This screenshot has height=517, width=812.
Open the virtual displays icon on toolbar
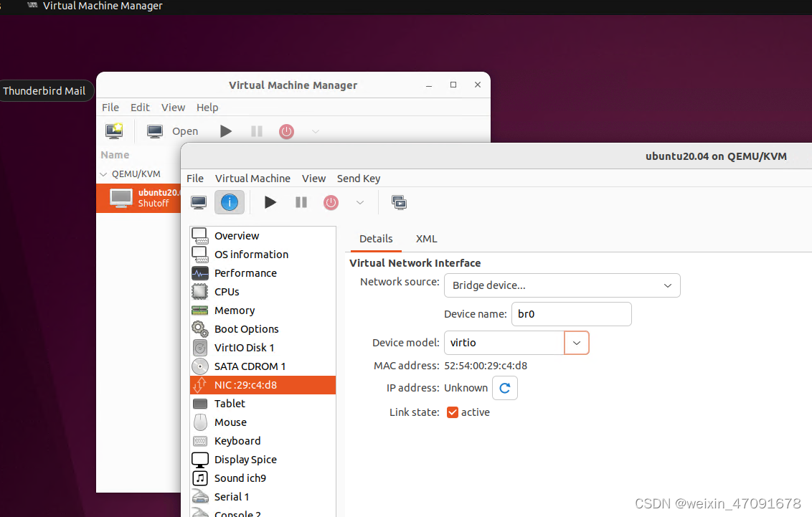pyautogui.click(x=400, y=202)
